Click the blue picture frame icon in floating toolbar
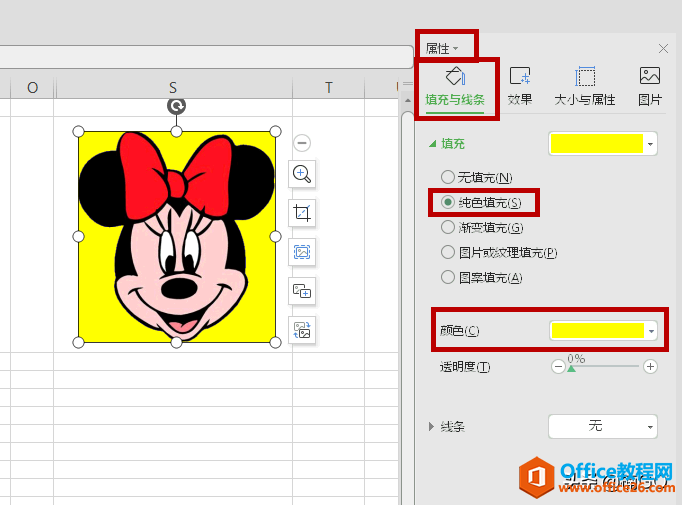 [x=302, y=252]
